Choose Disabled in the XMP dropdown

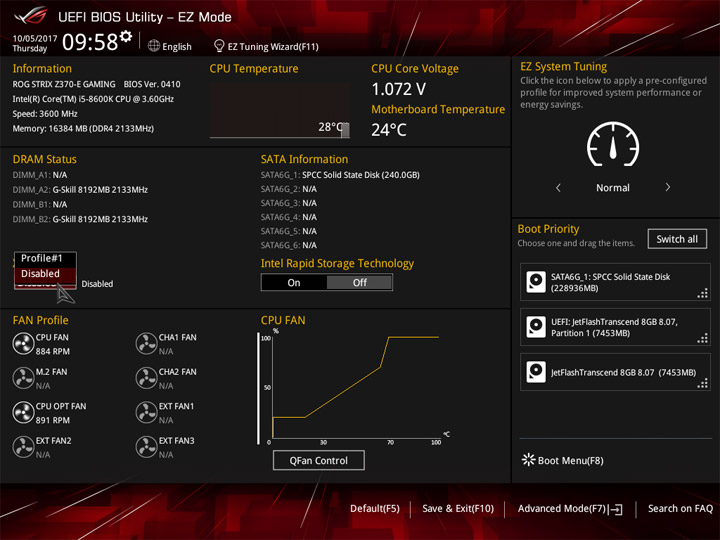point(45,274)
